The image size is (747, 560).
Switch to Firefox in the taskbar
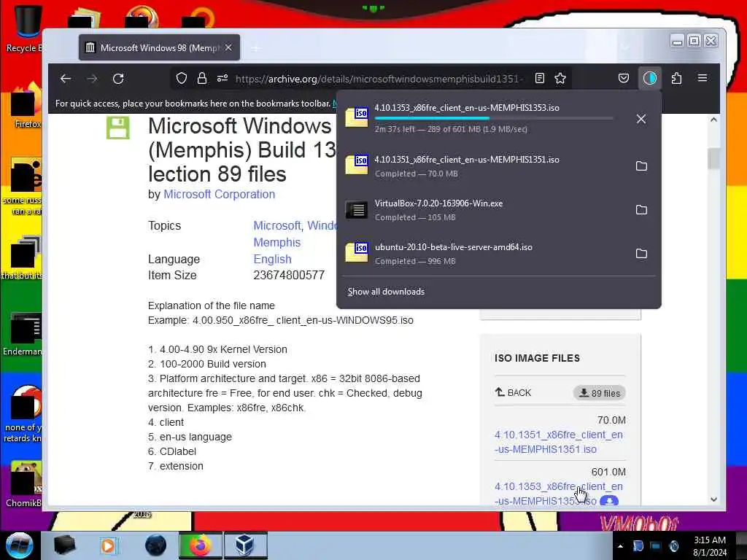tap(201, 545)
